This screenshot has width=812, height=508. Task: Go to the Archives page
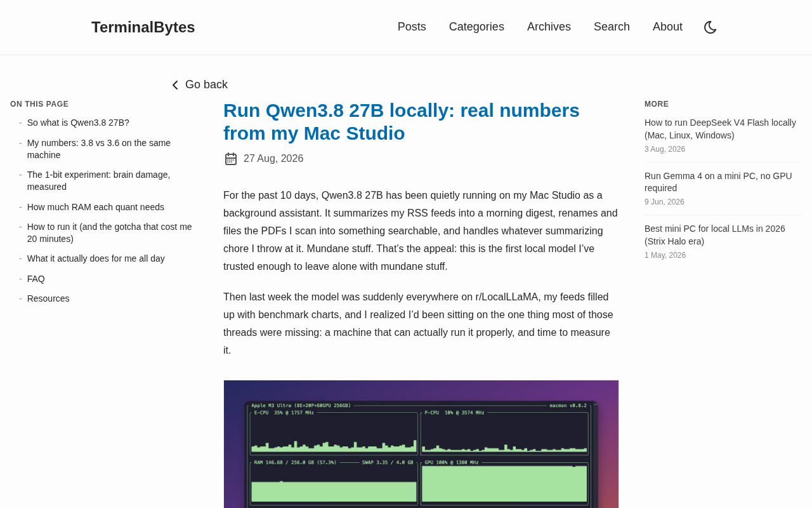click(x=549, y=27)
